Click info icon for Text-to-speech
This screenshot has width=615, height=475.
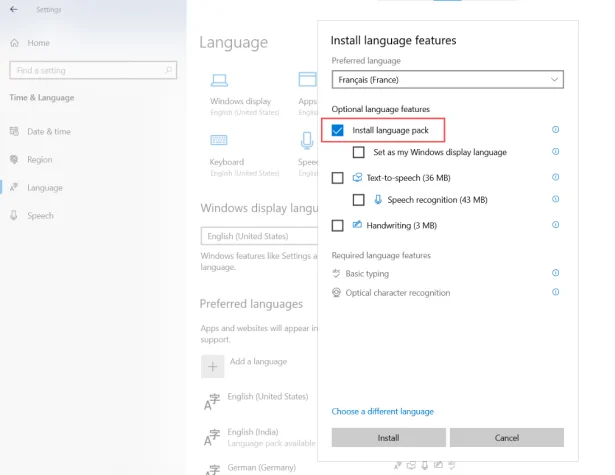[x=555, y=177]
